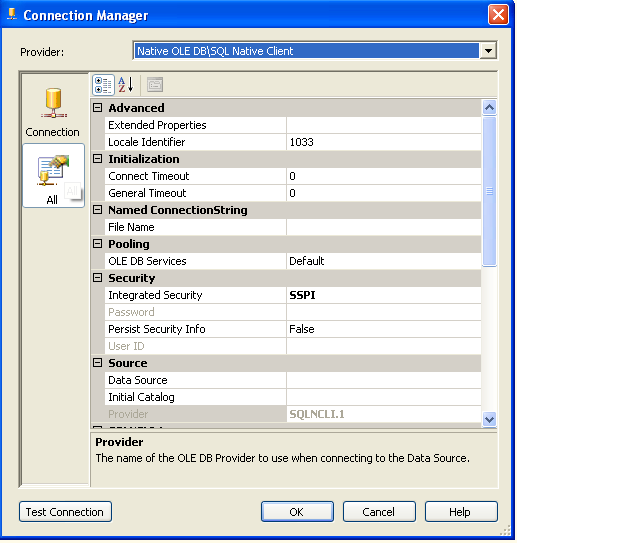Screen dimensions: 640x543
Task: Open Help for Connection Manager
Action: [x=461, y=512]
